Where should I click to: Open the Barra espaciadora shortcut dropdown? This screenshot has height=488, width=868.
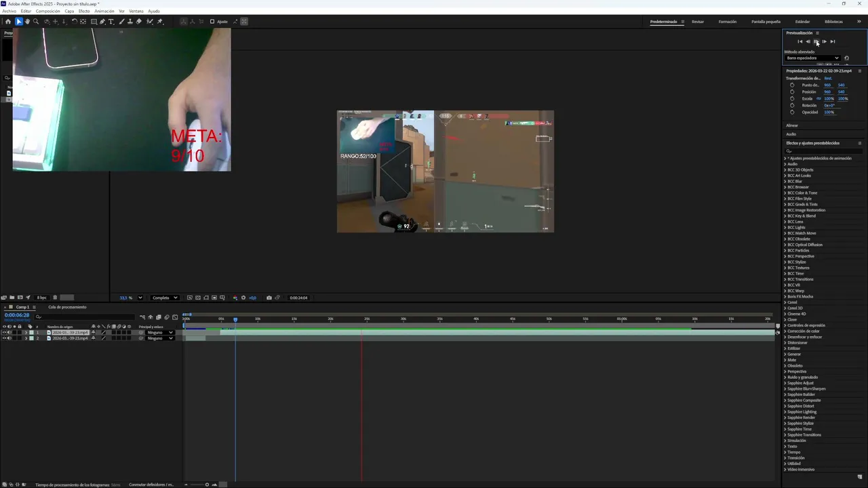tap(812, 58)
